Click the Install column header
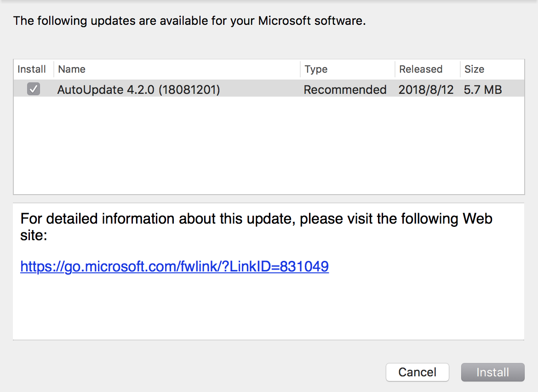Viewport: 538px width, 392px height. [32, 69]
